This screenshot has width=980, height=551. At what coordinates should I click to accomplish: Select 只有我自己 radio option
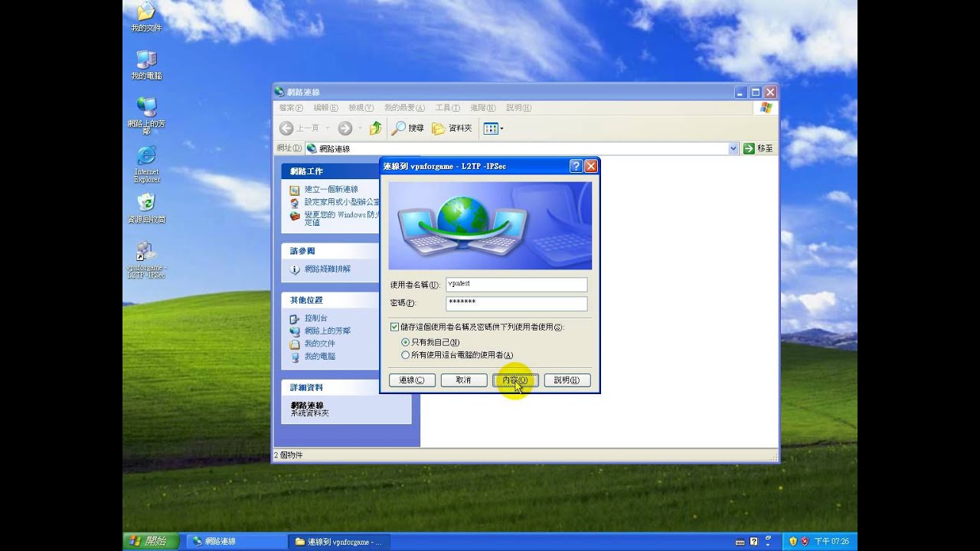coord(405,342)
